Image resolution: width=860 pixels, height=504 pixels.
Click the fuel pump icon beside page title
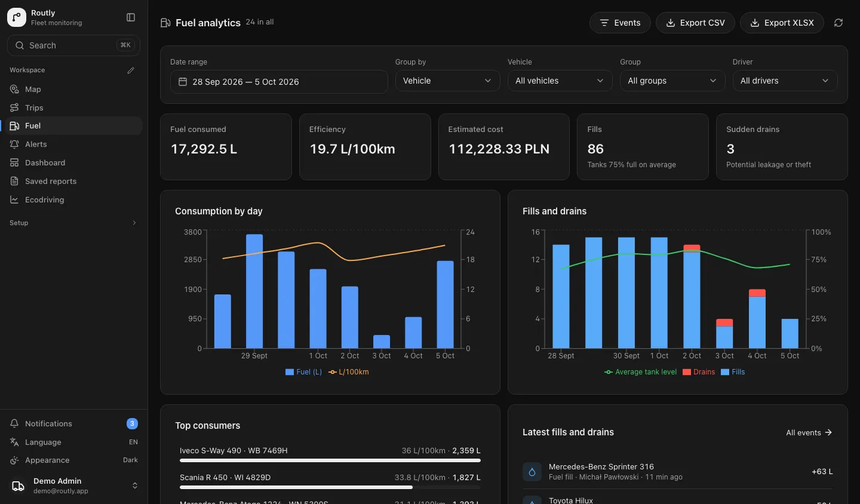[x=165, y=23]
